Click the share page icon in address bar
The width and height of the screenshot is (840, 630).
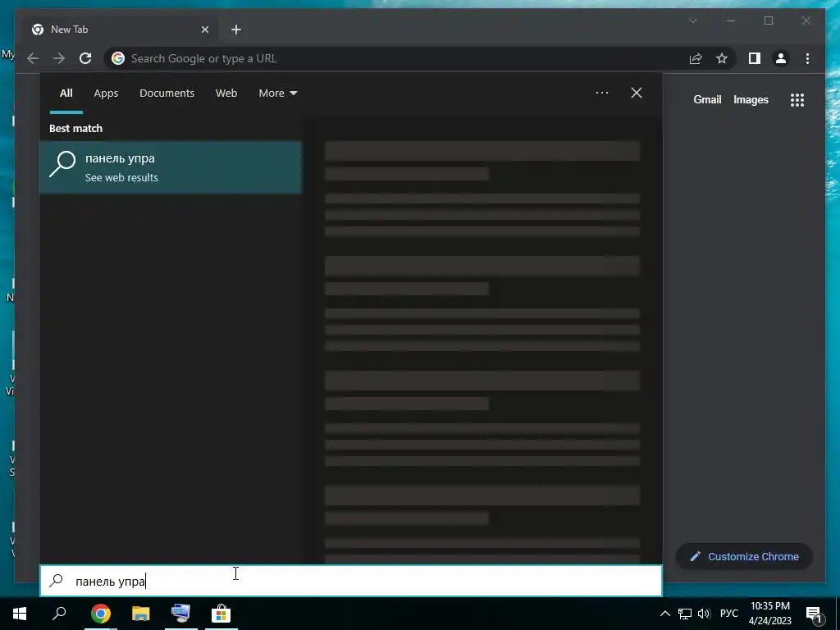pos(696,58)
